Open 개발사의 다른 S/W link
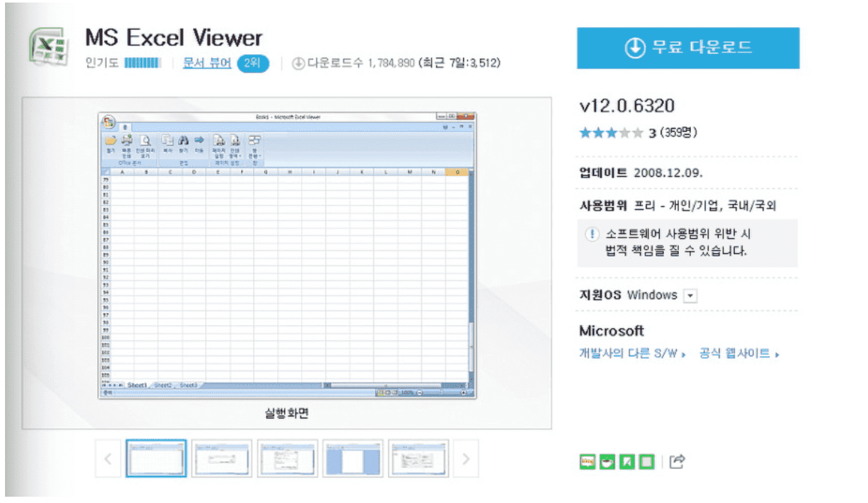 coord(632,354)
